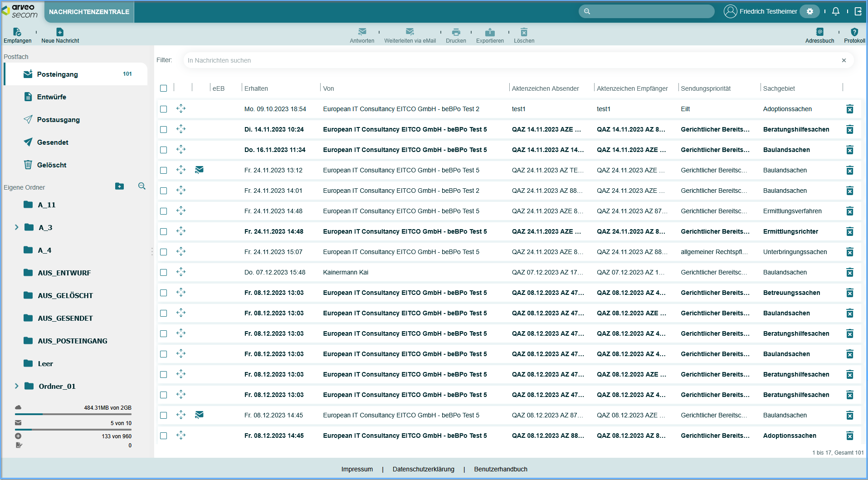This screenshot has height=480, width=868.
Task: Create a new message with Neue Nachricht
Action: [60, 32]
